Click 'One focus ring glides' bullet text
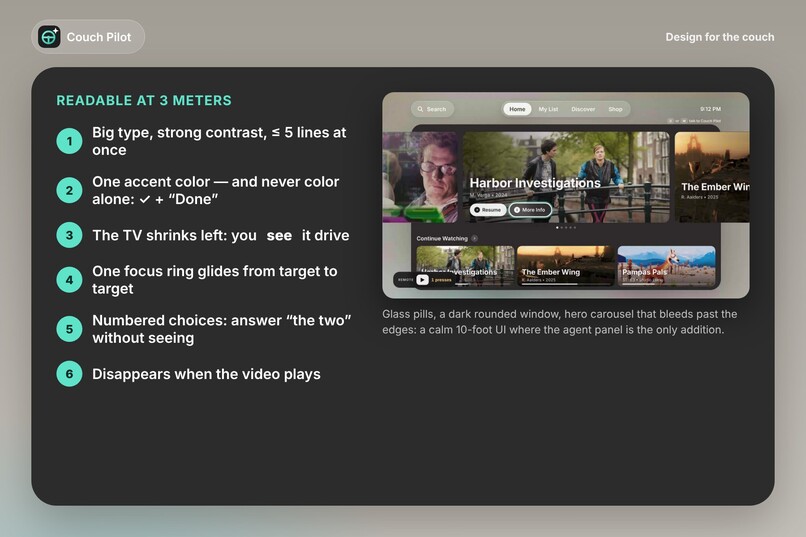The image size is (806, 537). click(215, 280)
